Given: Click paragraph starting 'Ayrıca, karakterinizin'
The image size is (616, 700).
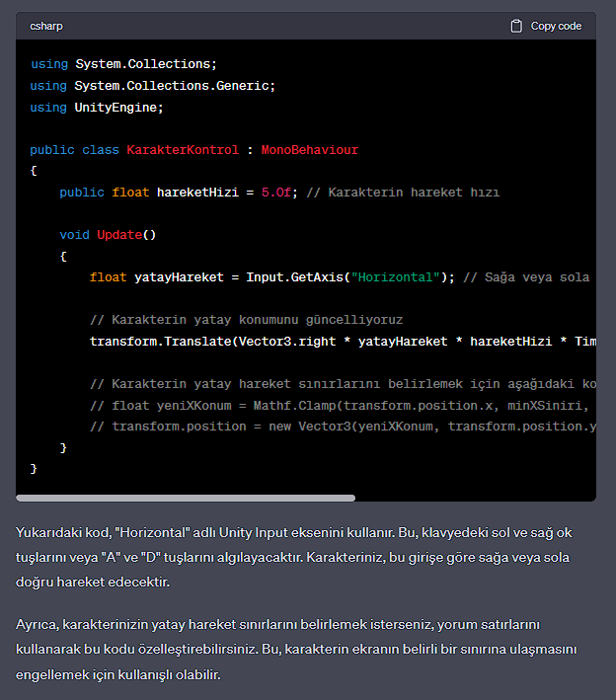Looking at the screenshot, I should coord(296,649).
